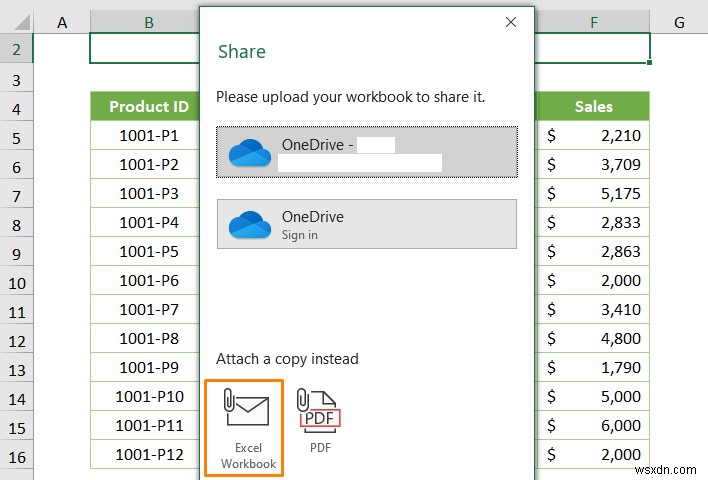Screen dimensions: 708x480
Task: Select cell containing 1001-P7
Action: point(148,310)
